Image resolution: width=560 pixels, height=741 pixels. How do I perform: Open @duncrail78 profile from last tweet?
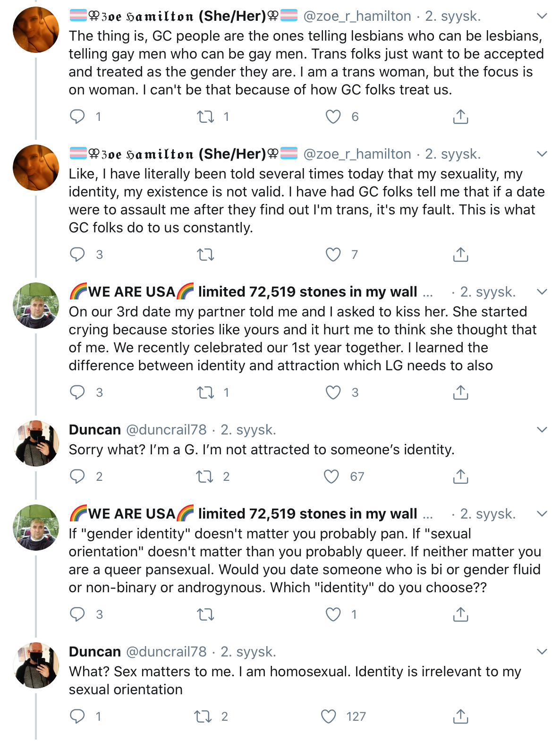166,652
